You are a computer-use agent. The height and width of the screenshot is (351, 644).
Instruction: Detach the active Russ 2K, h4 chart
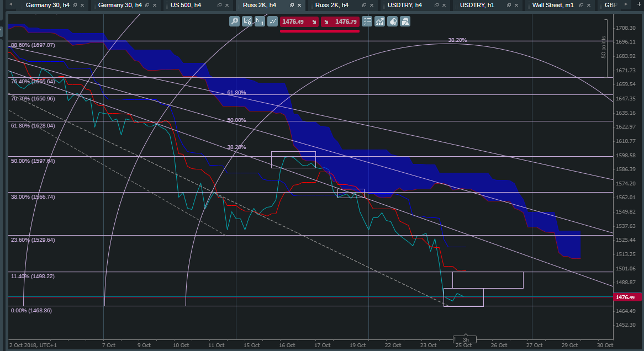292,6
